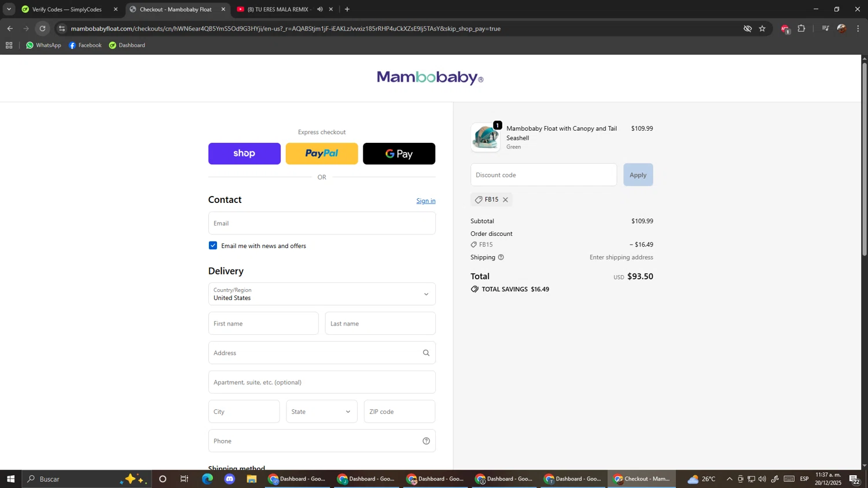Open browser extensions puzzle icon
Viewport: 868px width, 488px height.
(801, 28)
